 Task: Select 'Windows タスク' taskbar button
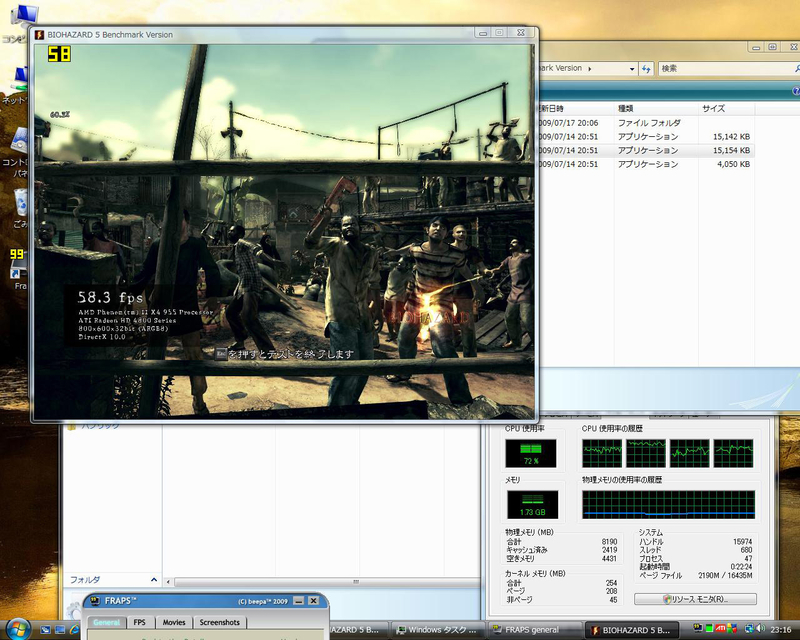point(436,630)
